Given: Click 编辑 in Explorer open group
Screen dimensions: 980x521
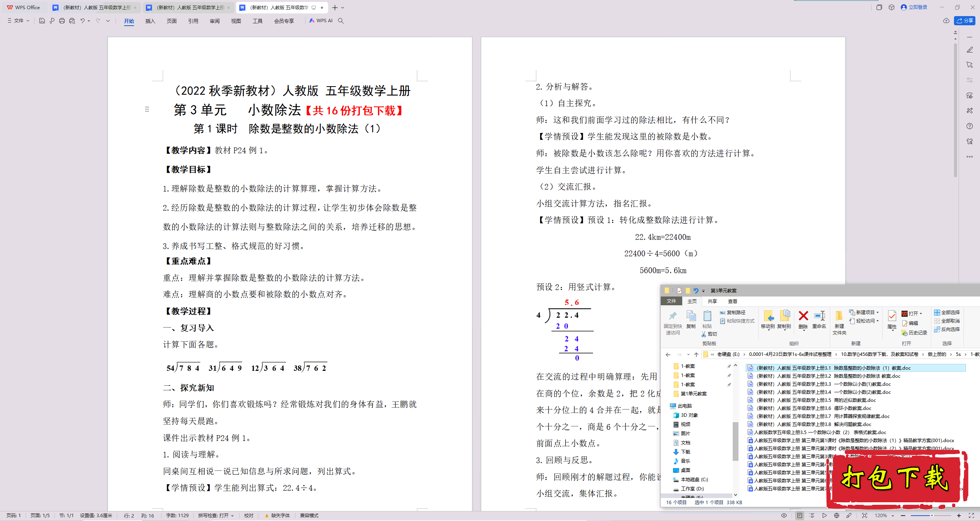Looking at the screenshot, I should [x=910, y=323].
